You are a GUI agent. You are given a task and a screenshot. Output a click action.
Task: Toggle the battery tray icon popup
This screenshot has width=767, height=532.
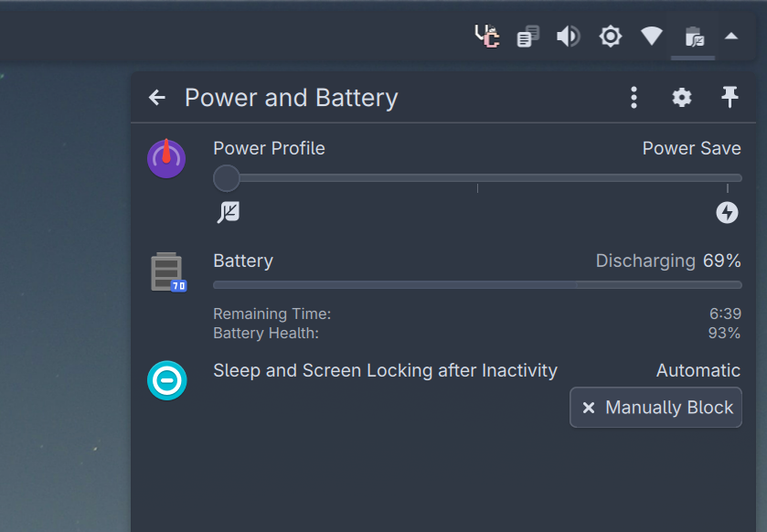pos(693,37)
